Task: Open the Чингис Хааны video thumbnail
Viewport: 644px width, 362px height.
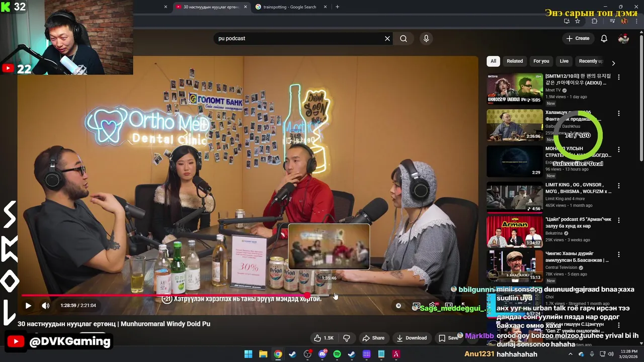Action: [x=514, y=266]
